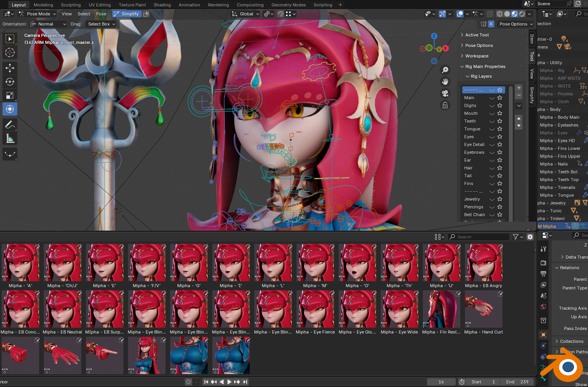Image resolution: width=588 pixels, height=387 pixels.
Task: Jump to the last frame
Action: [x=245, y=382]
